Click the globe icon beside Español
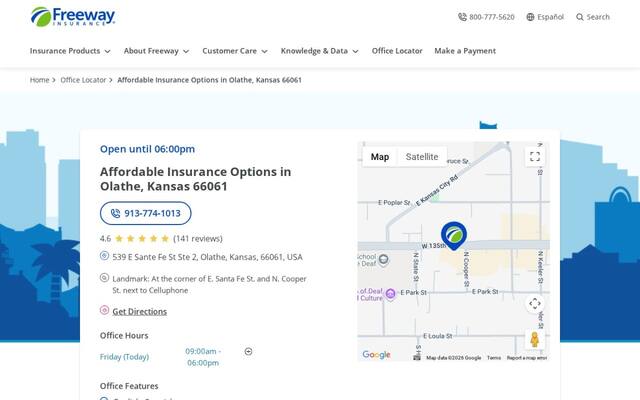 pyautogui.click(x=530, y=17)
